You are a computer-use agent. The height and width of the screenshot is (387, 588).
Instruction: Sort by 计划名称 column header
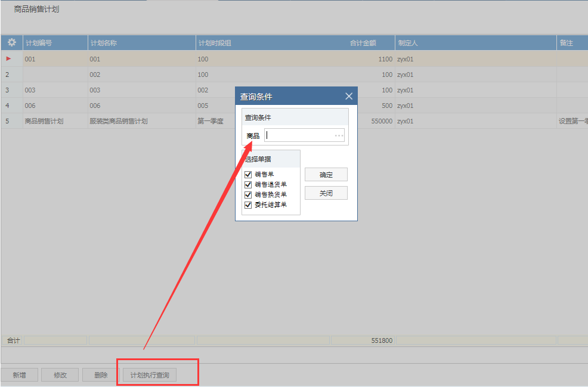(142, 43)
